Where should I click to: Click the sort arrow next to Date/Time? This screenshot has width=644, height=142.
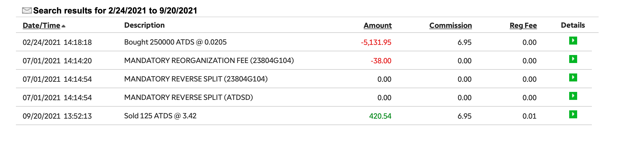(x=63, y=26)
